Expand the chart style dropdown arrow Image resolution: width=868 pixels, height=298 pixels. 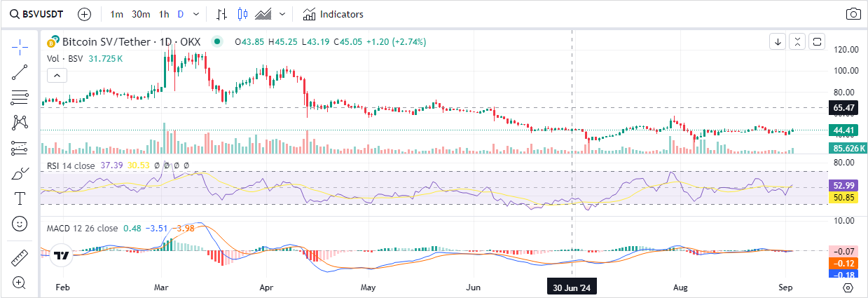pyautogui.click(x=282, y=14)
